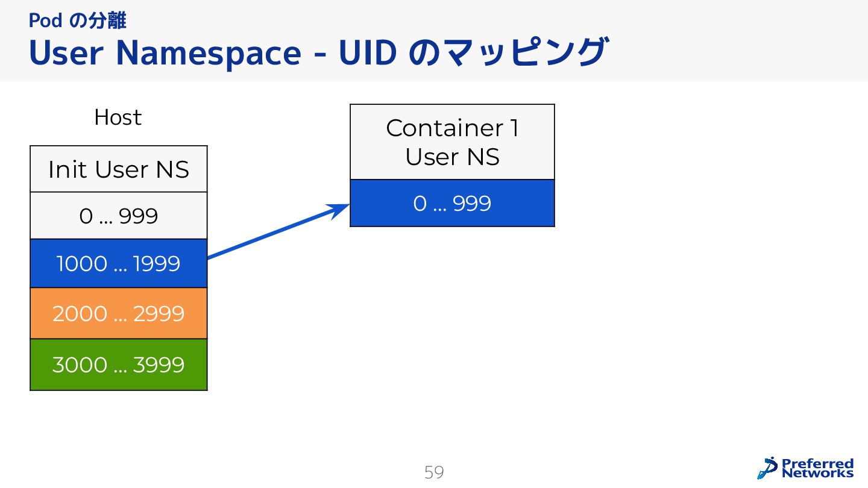This screenshot has height=488, width=868.
Task: Click the Host label above the table
Action: coord(118,117)
